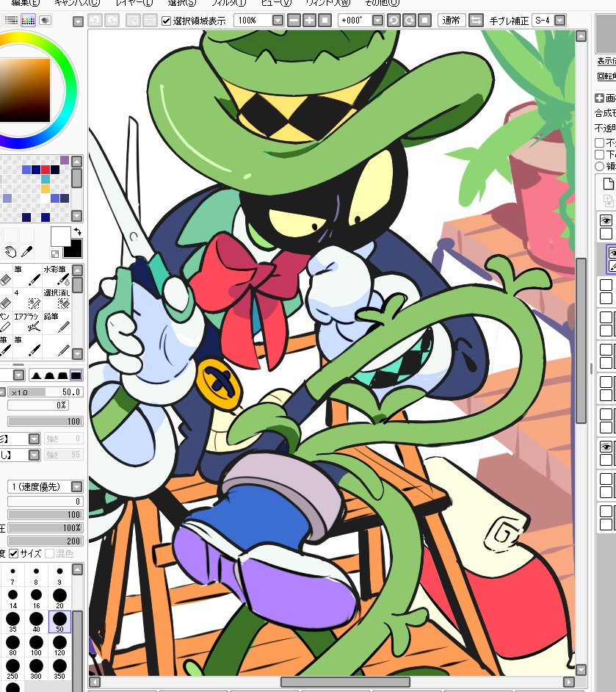Toggle second checkbox under opacity in layer panel
This screenshot has width=616, height=692.
tap(599, 154)
